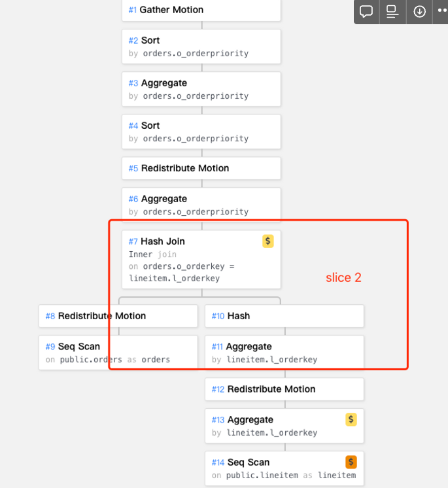Click the yellow cost badge on #13 Aggregate
Screen dimensions: 448x488
(x=351, y=419)
